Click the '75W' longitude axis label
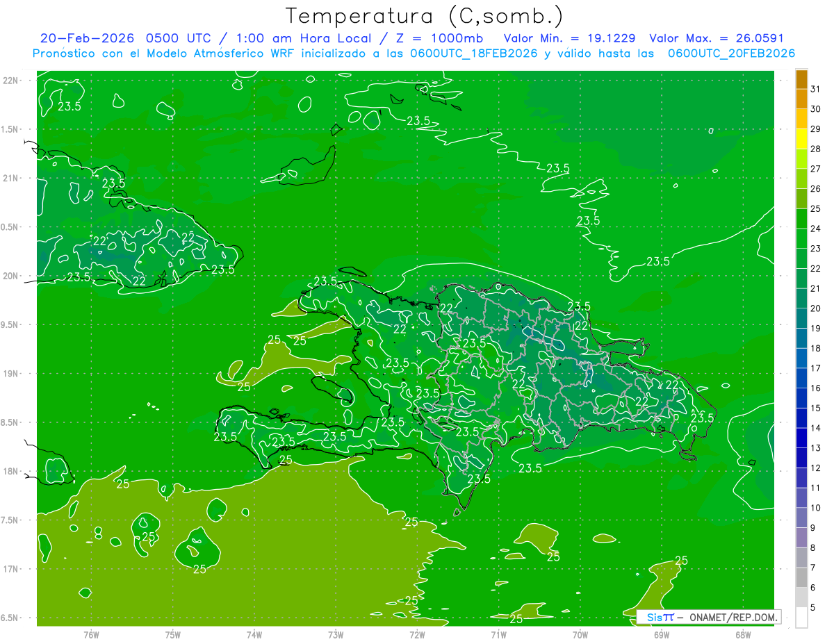The image size is (834, 644). [x=173, y=634]
